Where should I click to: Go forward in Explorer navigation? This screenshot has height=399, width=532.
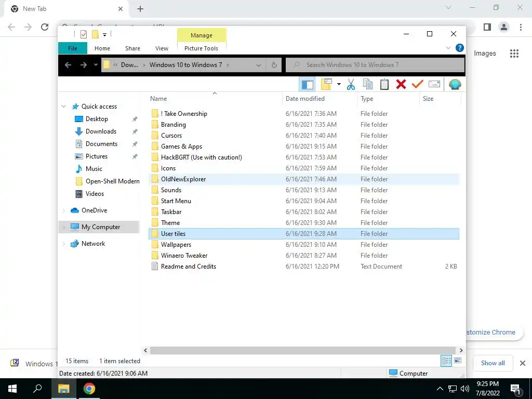click(84, 65)
